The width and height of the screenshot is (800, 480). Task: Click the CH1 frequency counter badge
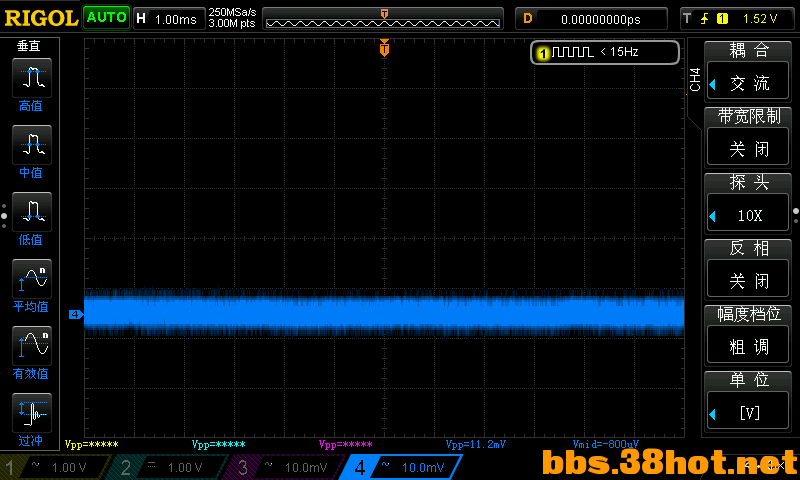point(605,52)
